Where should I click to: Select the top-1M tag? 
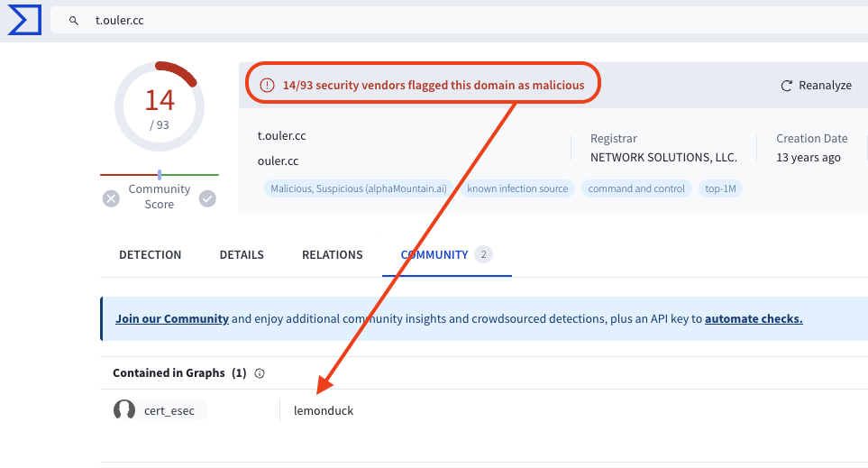coord(720,188)
